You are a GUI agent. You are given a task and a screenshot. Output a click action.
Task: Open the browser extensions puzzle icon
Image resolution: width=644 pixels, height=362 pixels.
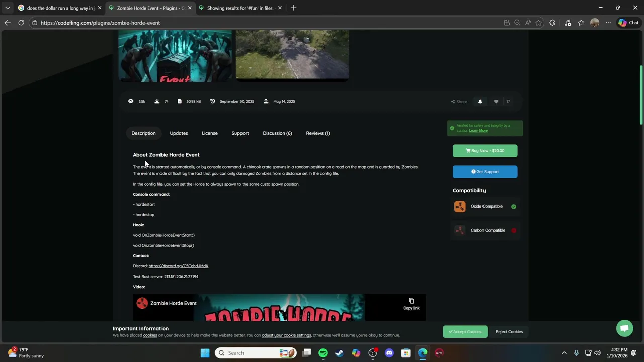click(552, 23)
